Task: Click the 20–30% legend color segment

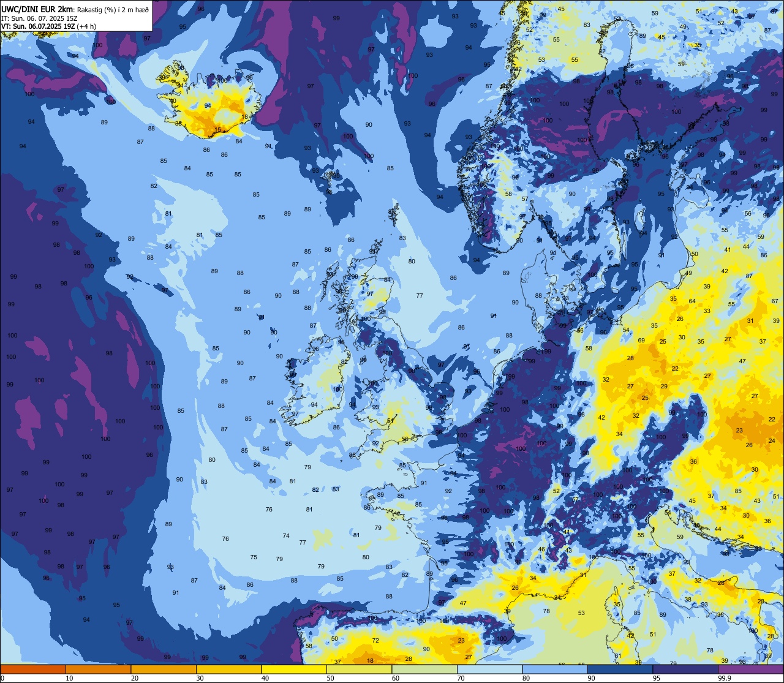Action: click(x=164, y=669)
